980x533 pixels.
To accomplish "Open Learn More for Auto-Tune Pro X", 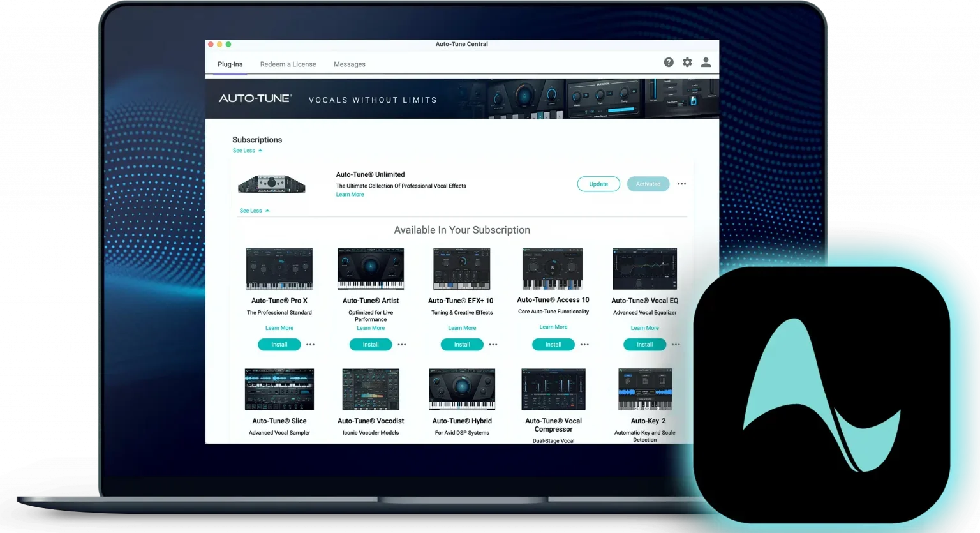I will click(279, 328).
